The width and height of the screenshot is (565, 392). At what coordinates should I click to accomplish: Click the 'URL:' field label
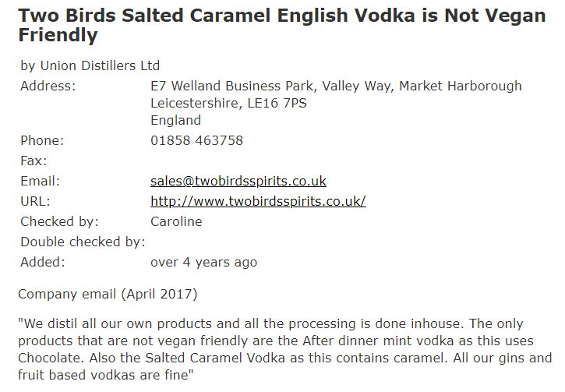coord(36,202)
